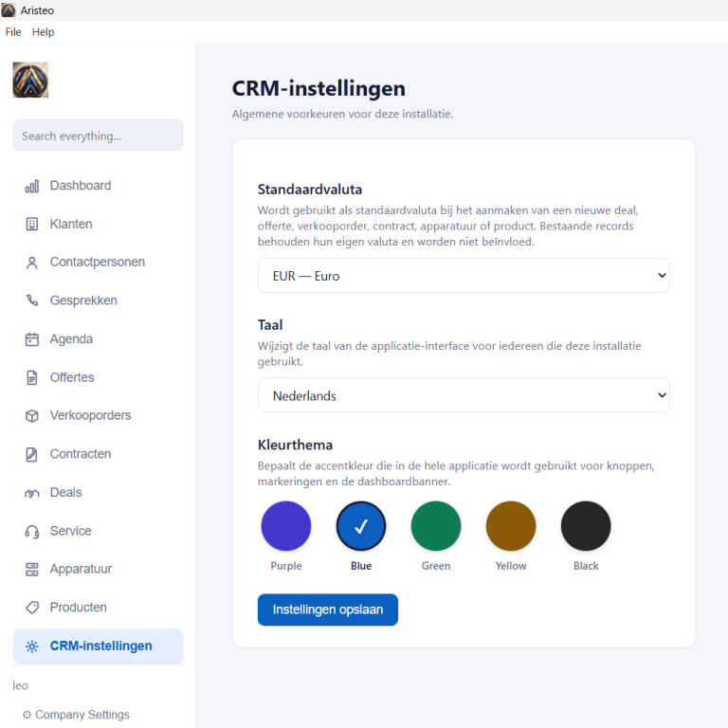Select the Contactpersonen person icon
Image resolution: width=728 pixels, height=728 pixels.
[x=31, y=263]
